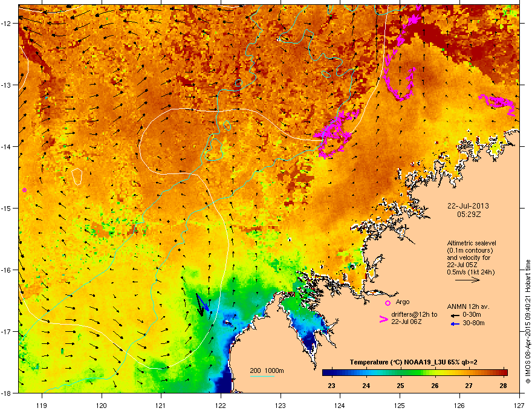Viewport: 532px width, 411px height.
Task: Click the latitude axis label -17
Action: pyautogui.click(x=7, y=331)
